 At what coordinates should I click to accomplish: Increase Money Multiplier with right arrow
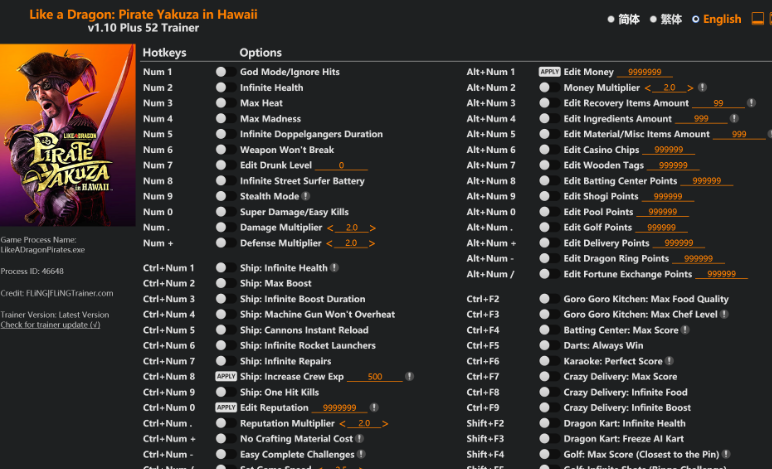690,88
